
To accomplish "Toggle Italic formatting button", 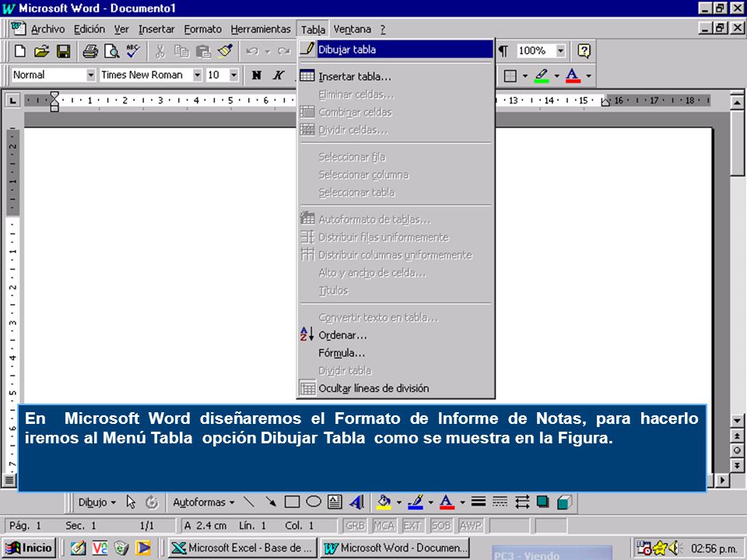I will [x=279, y=75].
